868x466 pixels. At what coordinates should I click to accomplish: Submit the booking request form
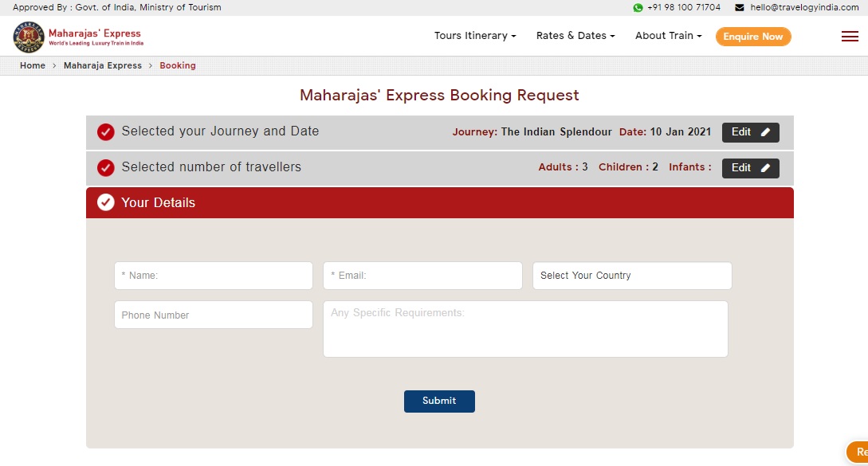[x=439, y=401]
